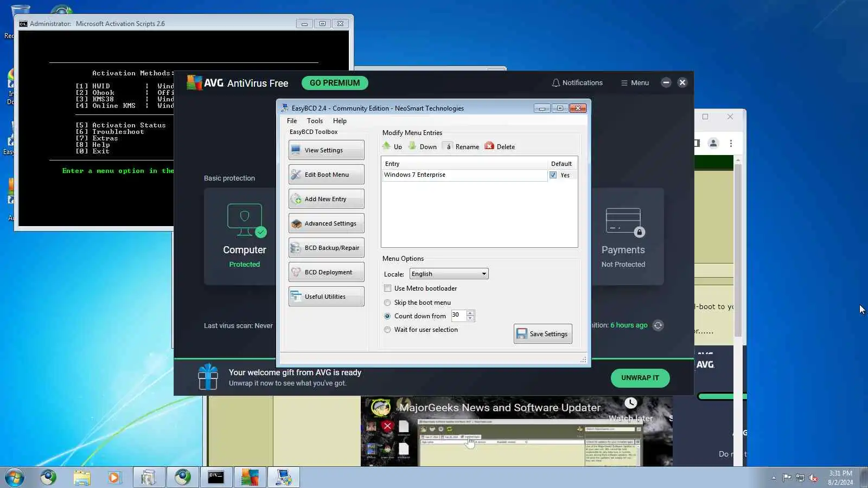Decrease the countdown seconds with down arrow
This screenshot has width=868, height=488.
470,318
